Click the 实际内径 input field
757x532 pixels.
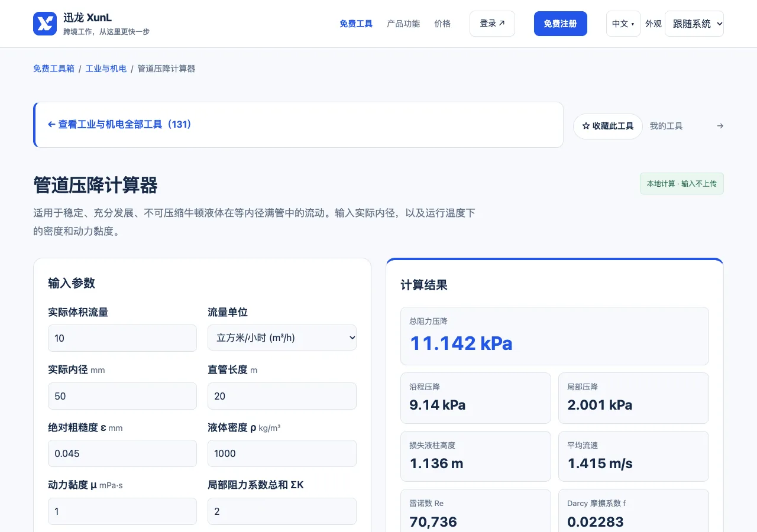[x=122, y=396]
